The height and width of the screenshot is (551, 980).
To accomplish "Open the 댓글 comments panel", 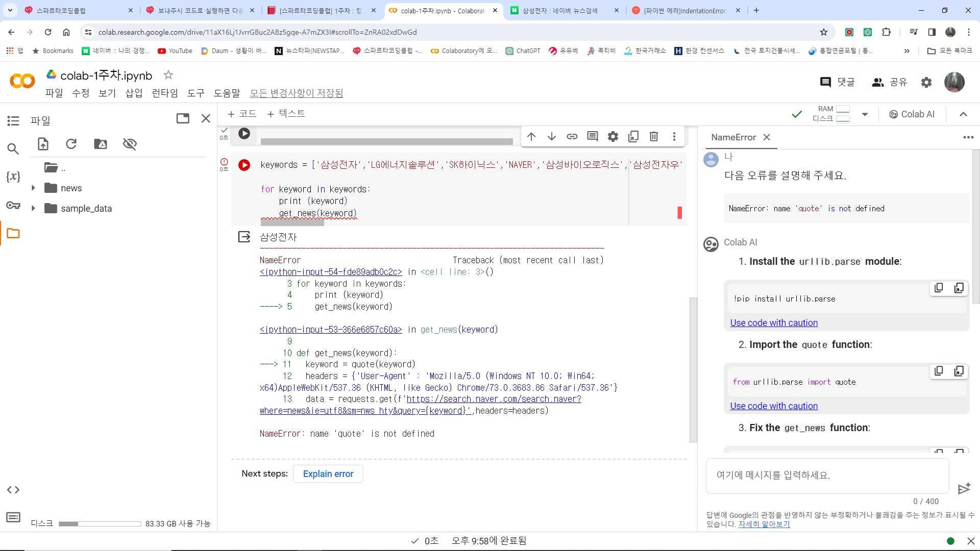I will coord(837,82).
